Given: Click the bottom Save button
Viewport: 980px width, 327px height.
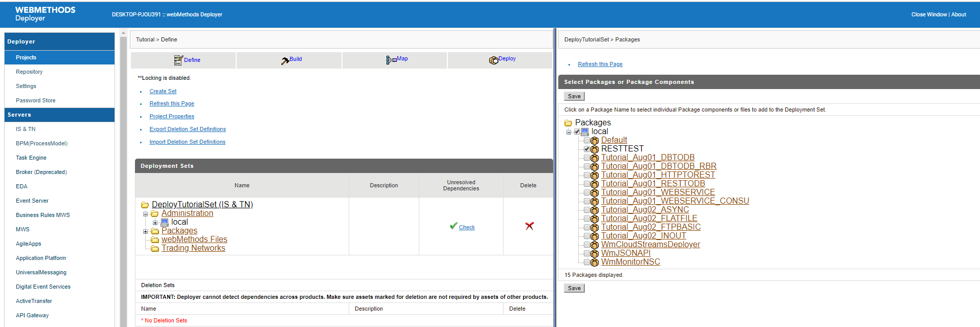Looking at the screenshot, I should (x=574, y=288).
